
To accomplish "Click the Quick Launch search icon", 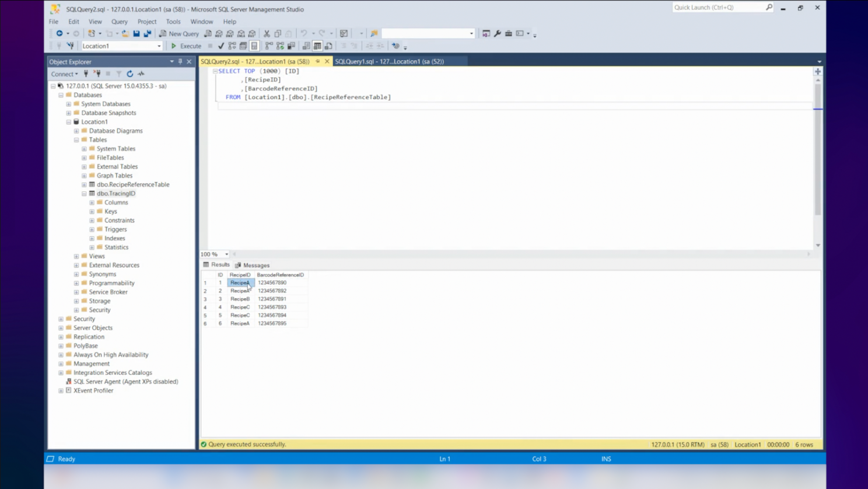I will coord(769,8).
